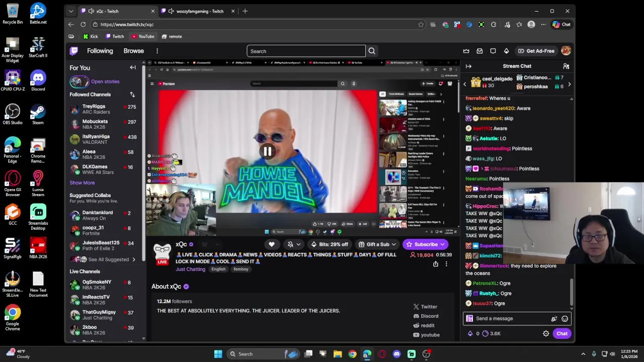Toggle the follow heart for xQc

pos(272,244)
